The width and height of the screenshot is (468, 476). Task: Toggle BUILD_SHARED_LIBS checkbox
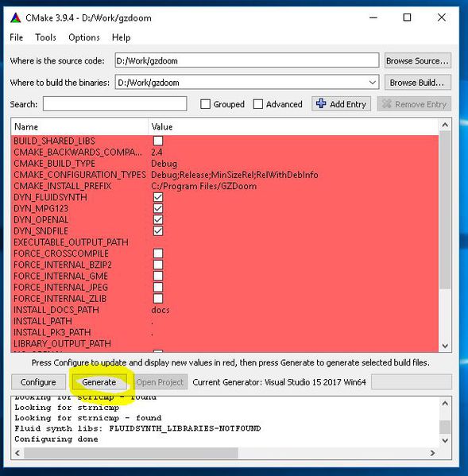pos(158,141)
